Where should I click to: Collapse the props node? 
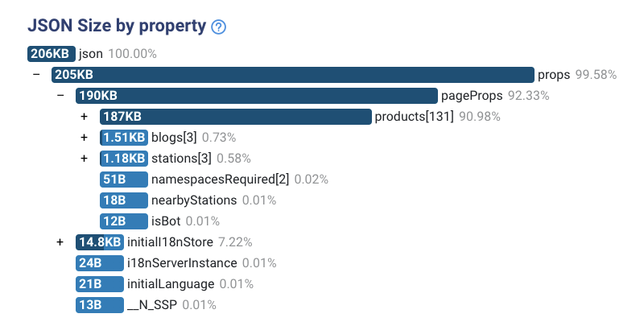36,75
